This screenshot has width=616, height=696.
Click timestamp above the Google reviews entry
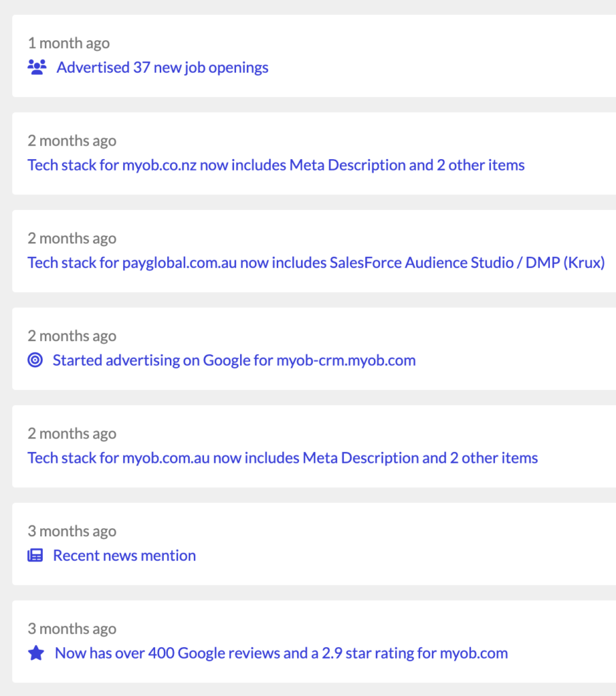tap(72, 629)
